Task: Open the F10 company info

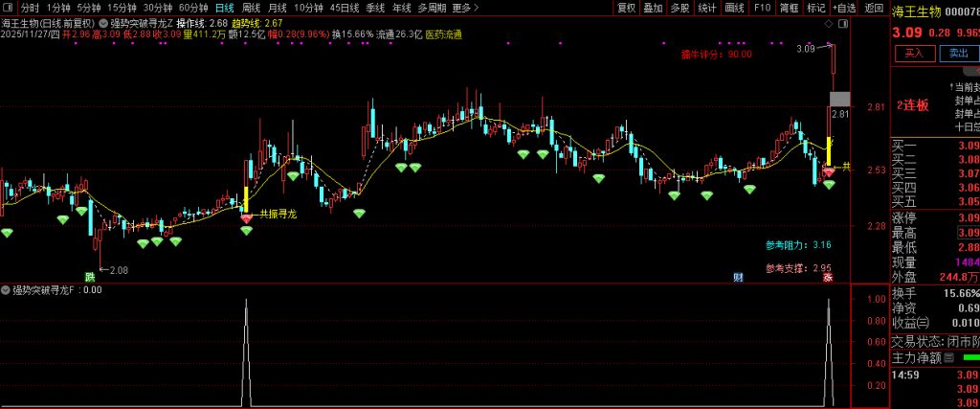Action: point(762,8)
